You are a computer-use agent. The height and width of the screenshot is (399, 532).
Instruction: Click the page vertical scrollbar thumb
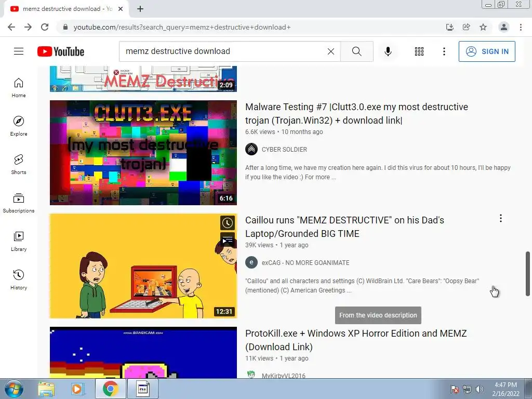click(528, 274)
